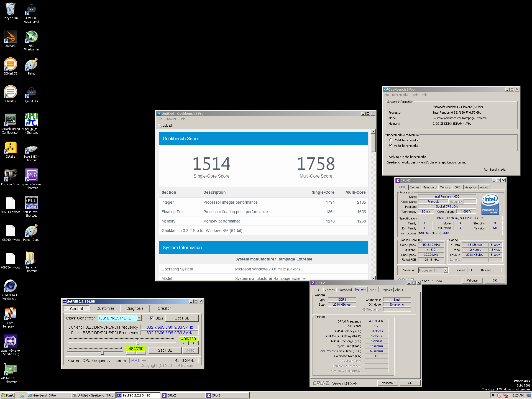The image size is (532, 399).
Task: Click the Get FSB button
Action: click(x=182, y=318)
